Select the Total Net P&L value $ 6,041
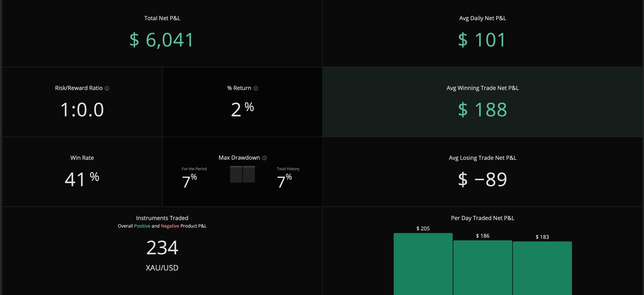 [162, 40]
